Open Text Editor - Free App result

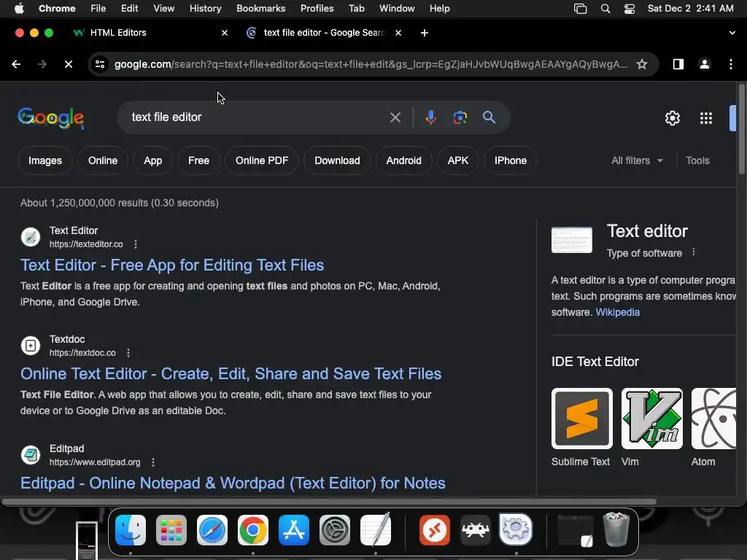[x=172, y=265]
